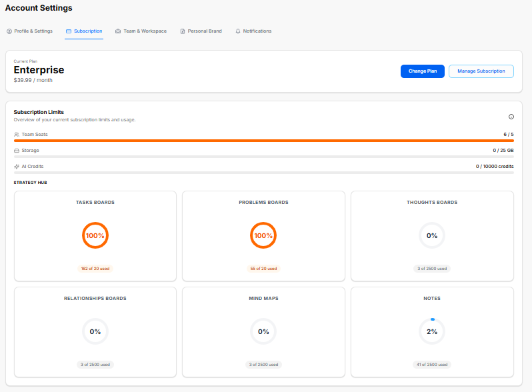The image size is (532, 392).
Task: Click the THOUGHTS BOARDS card title
Action: [432, 202]
